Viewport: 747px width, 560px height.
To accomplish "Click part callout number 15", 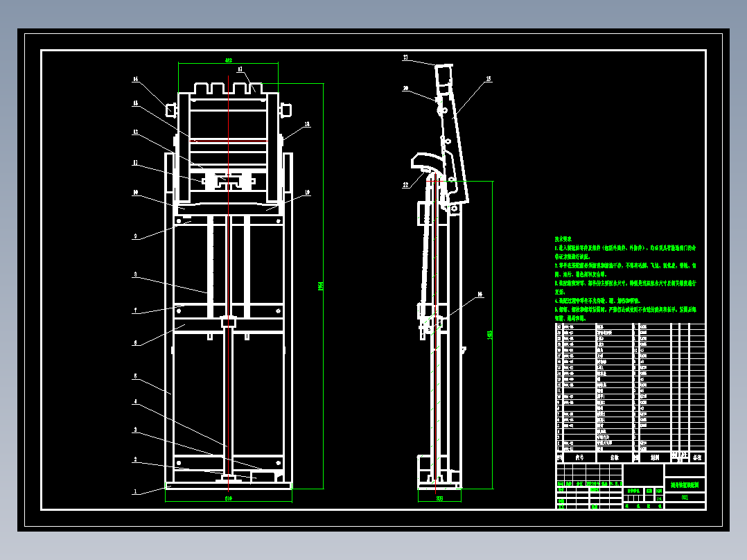I will tap(489, 79).
